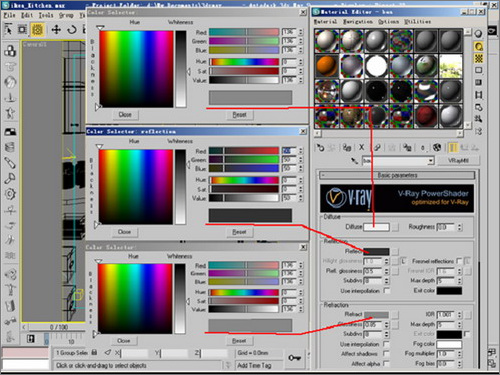Choose the rectangular selection region tool

(x=22, y=30)
